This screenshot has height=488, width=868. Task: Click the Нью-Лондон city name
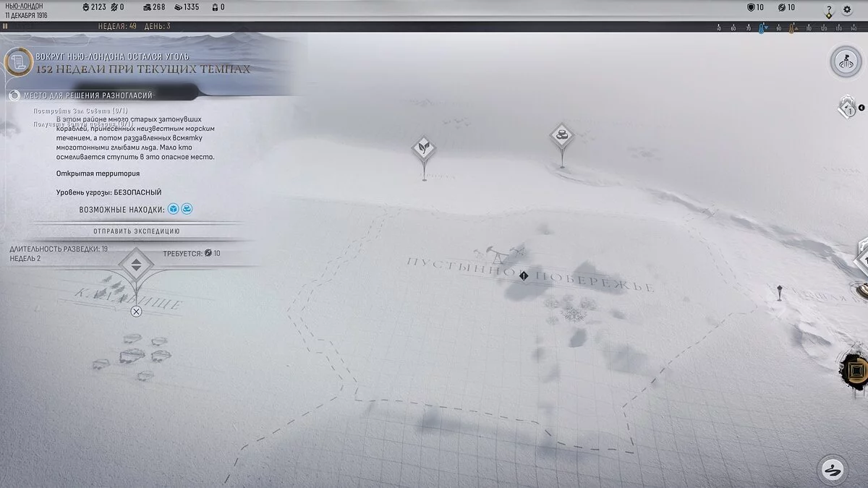24,6
